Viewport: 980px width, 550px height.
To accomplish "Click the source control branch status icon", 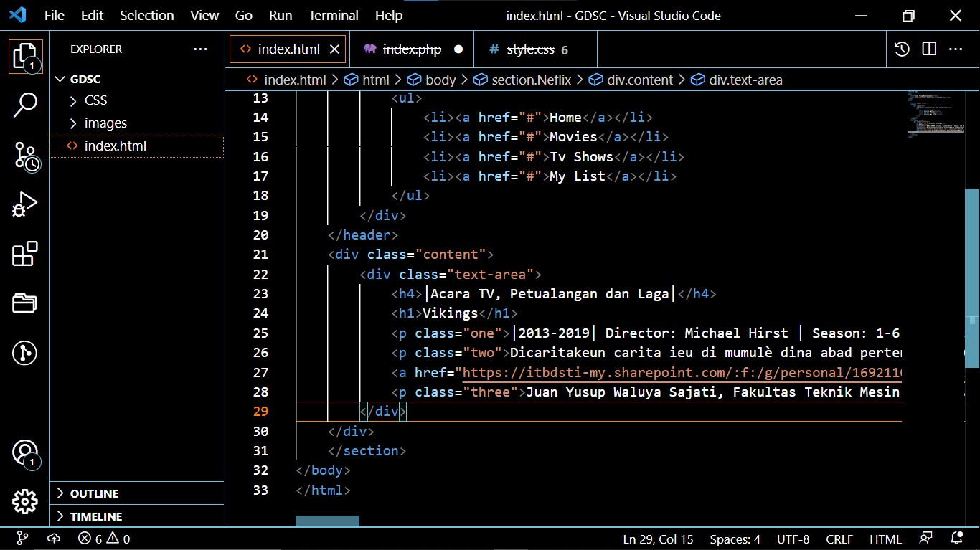I will point(22,539).
